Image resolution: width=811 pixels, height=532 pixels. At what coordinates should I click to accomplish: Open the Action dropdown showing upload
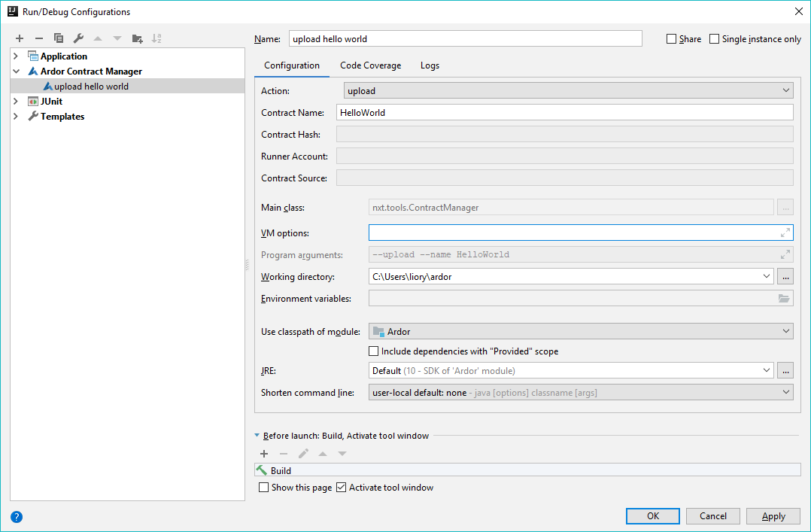coord(568,90)
